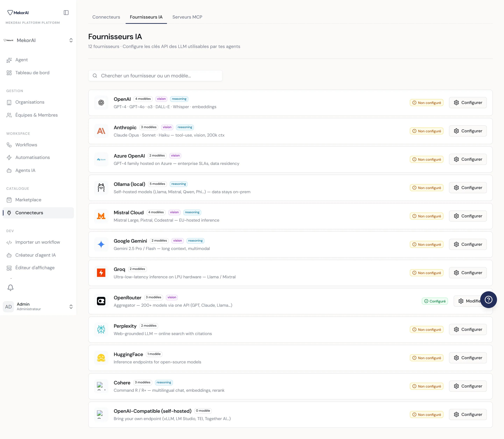
Task: Collapse the sidebar with panel icon
Action: coord(66,12)
